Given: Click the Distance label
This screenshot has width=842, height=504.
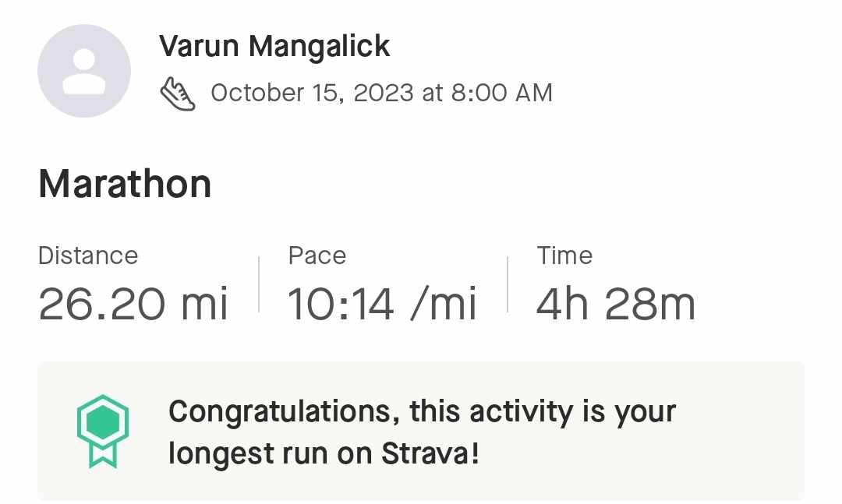Looking at the screenshot, I should coord(88,256).
